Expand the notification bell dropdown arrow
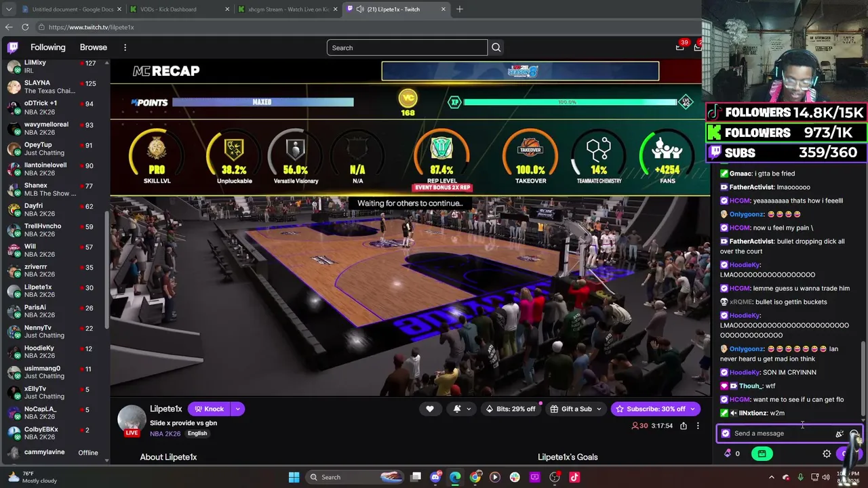The height and width of the screenshot is (488, 868). click(469, 409)
